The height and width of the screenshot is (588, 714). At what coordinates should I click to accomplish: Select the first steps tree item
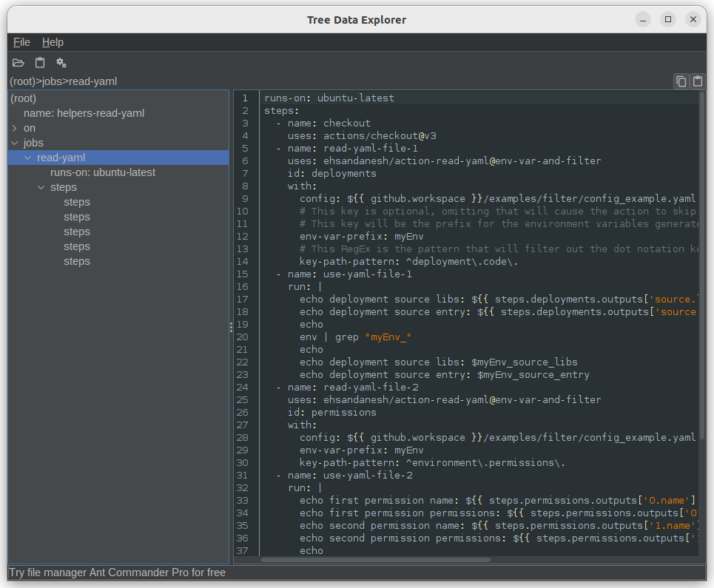(x=77, y=201)
